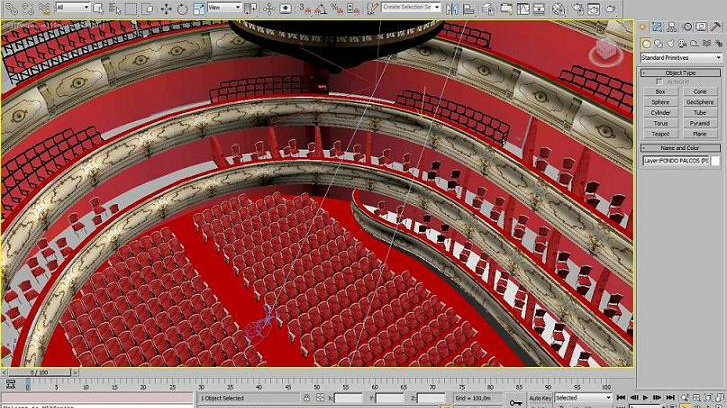This screenshot has height=408, width=727.
Task: Click the Play Animation button
Action: pos(645,398)
